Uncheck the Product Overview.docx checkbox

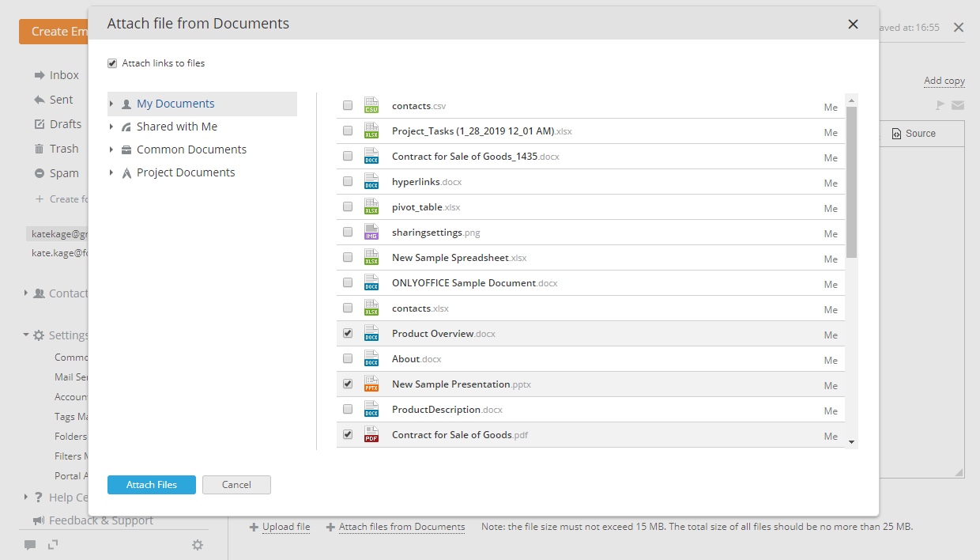[x=348, y=333]
